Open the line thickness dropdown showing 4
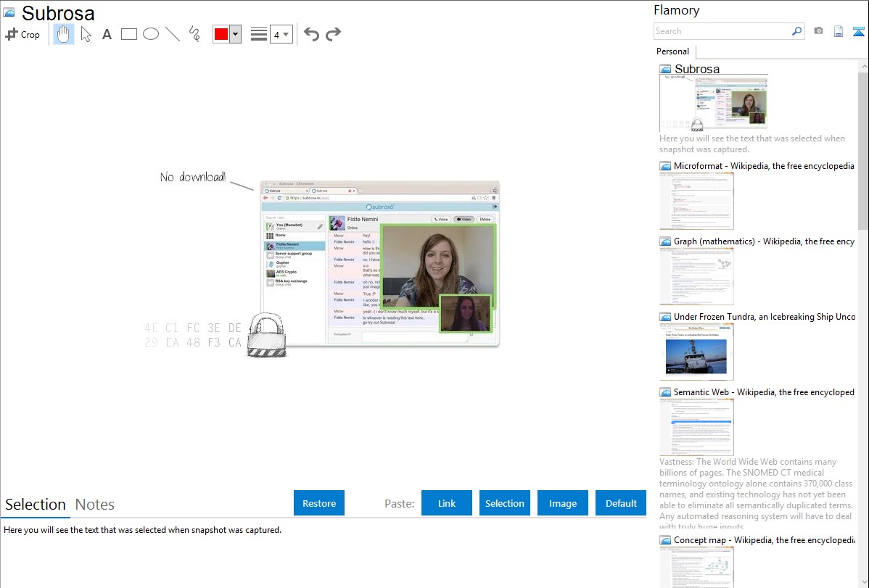This screenshot has height=588, width=869. (281, 34)
